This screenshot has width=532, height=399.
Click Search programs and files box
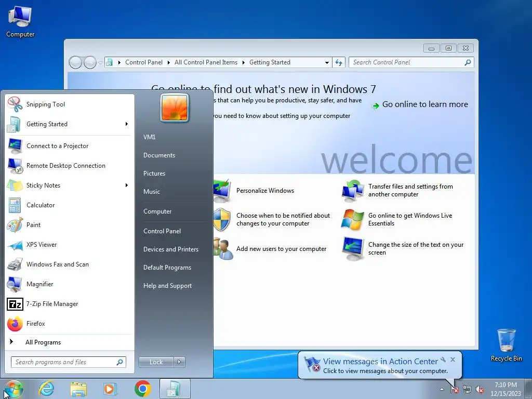[68, 362]
